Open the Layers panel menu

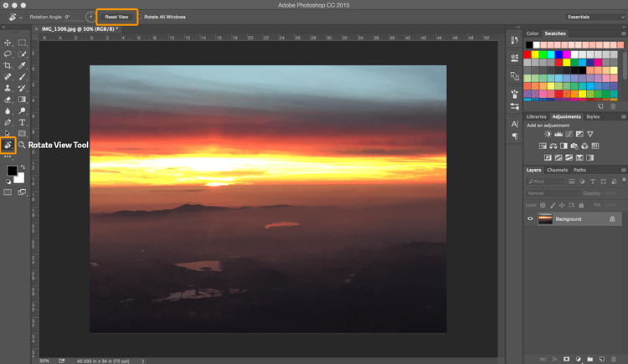click(624, 170)
